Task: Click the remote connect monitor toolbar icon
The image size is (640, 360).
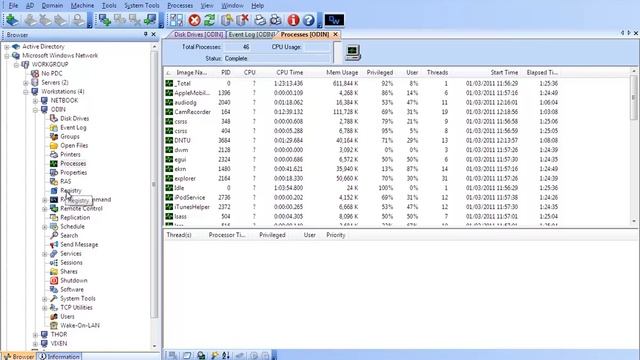Action: (x=150, y=20)
